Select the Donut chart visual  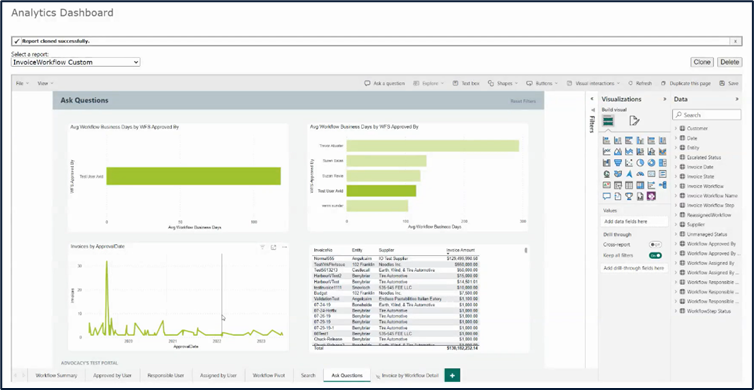652,163
